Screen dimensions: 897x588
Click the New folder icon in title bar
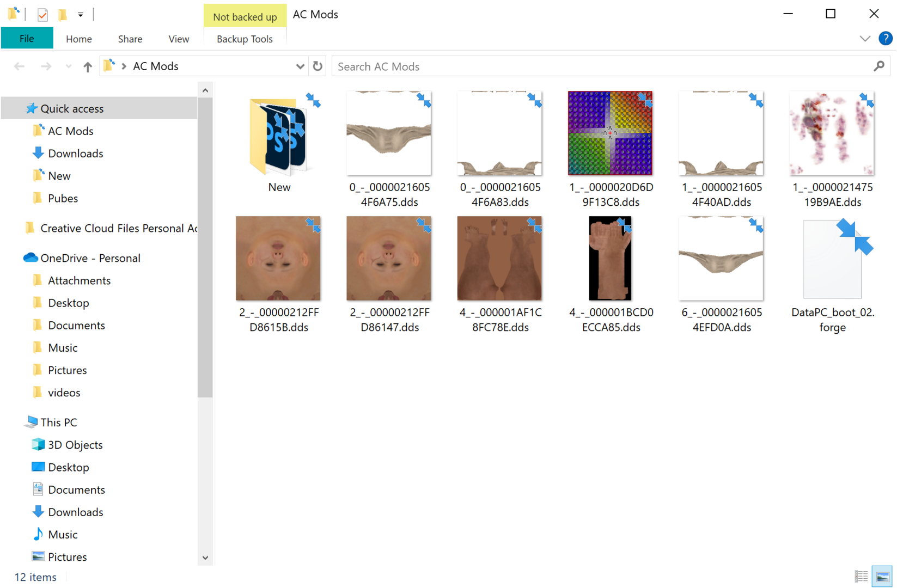pos(63,15)
